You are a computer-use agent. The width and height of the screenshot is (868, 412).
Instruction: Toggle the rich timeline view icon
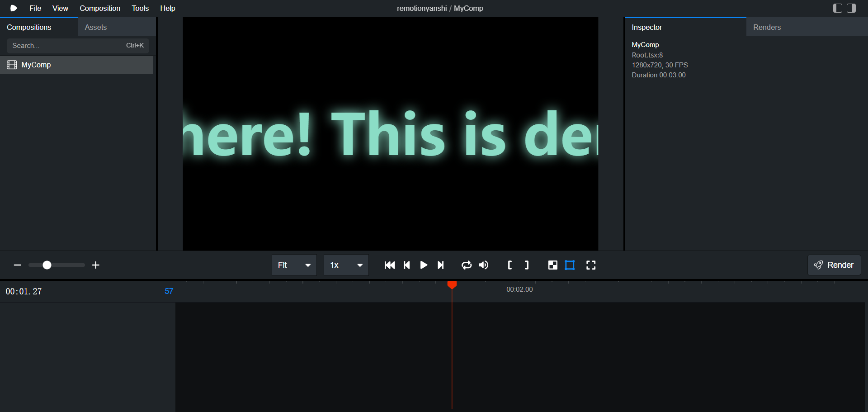click(570, 265)
